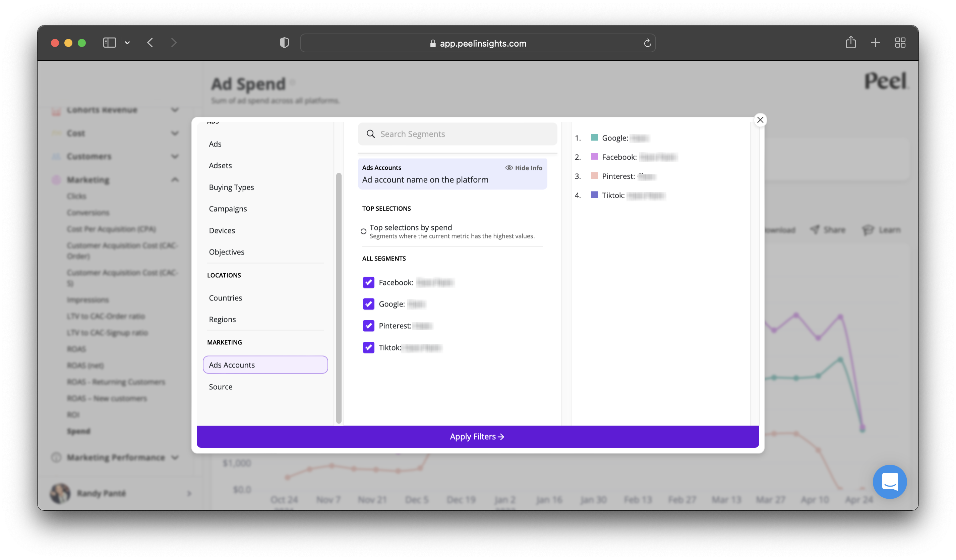The height and width of the screenshot is (560, 956).
Task: Select Top selections by spend radio
Action: [363, 231]
